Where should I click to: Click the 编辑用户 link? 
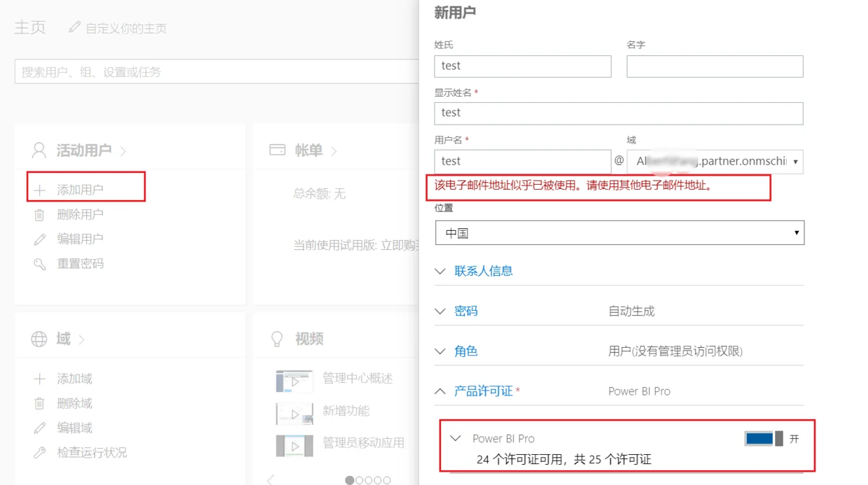[80, 239]
